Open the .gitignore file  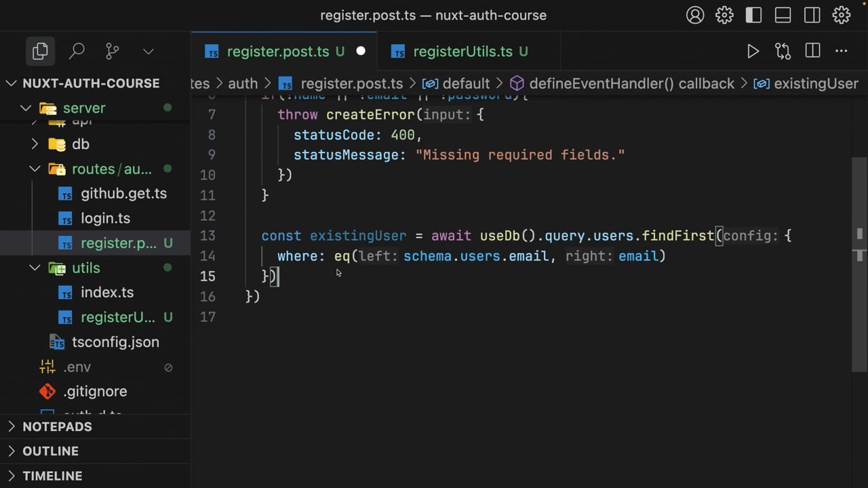(x=95, y=391)
